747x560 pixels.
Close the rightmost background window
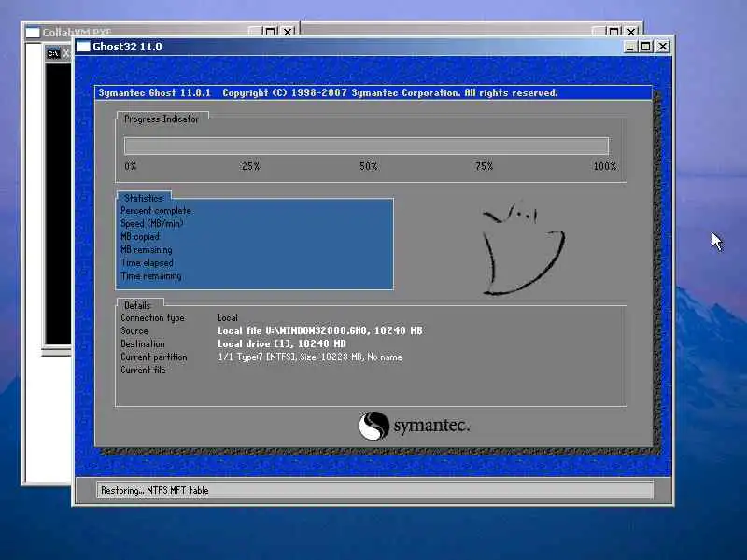click(631, 32)
